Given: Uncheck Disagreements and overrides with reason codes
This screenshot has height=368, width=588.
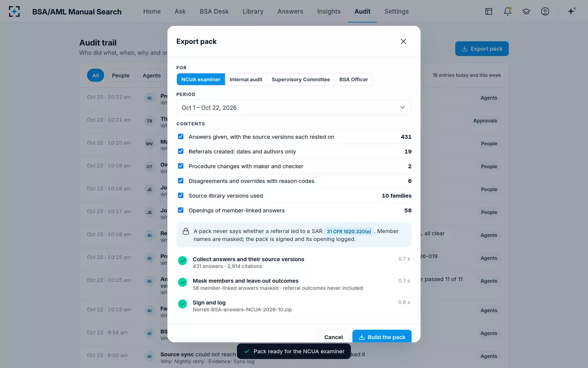Looking at the screenshot, I should (x=180, y=181).
